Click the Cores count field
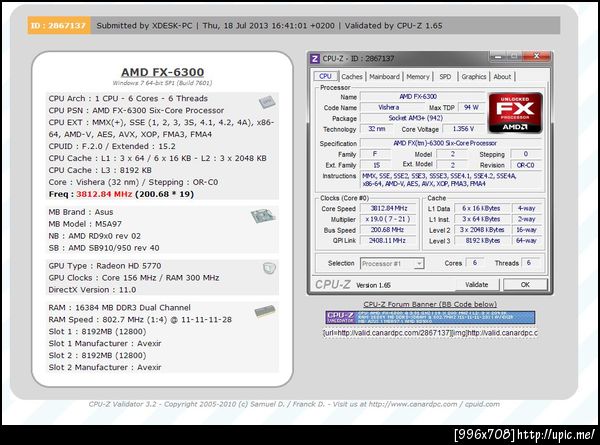Screen dimensions: 600x445 474,263
